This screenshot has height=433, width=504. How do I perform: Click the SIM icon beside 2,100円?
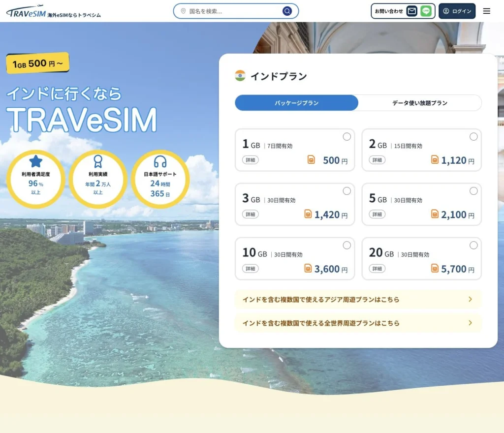click(x=435, y=214)
